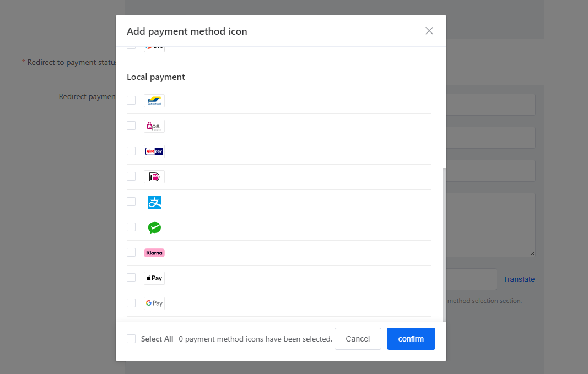Choose the Alipay icon

click(x=154, y=202)
